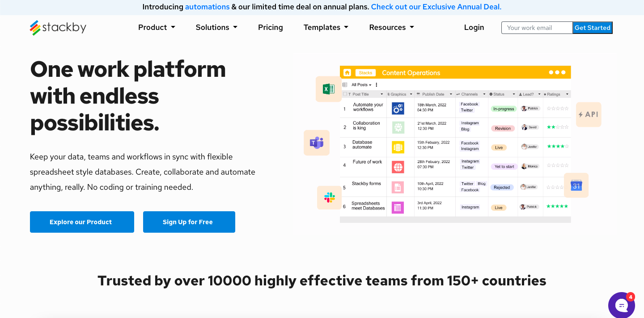The height and width of the screenshot is (318, 644).
Task: Click the three-dot menu beside All Posts
Action: (377, 85)
